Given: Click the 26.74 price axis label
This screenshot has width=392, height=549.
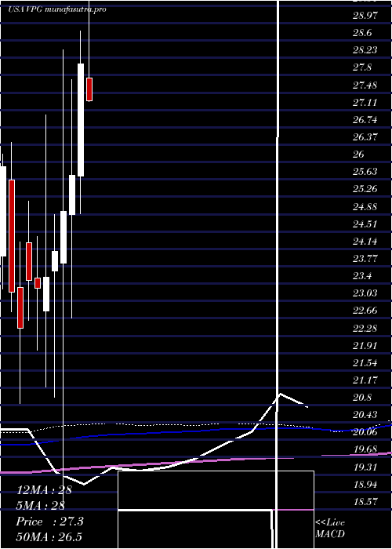Looking at the screenshot, I should 365,120.
